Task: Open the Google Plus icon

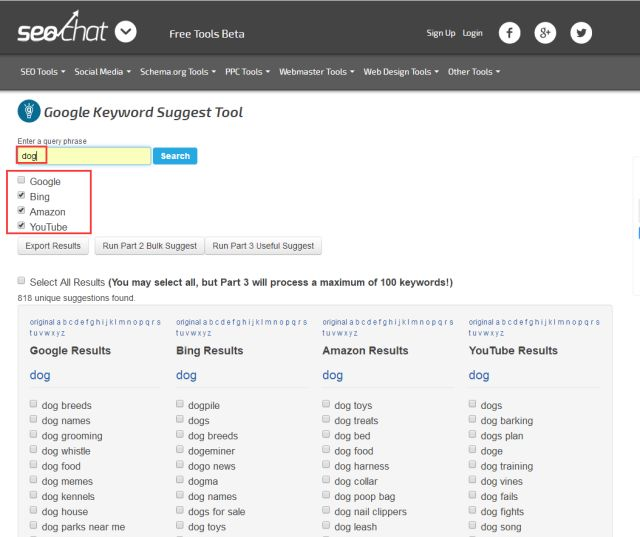Action: click(545, 33)
